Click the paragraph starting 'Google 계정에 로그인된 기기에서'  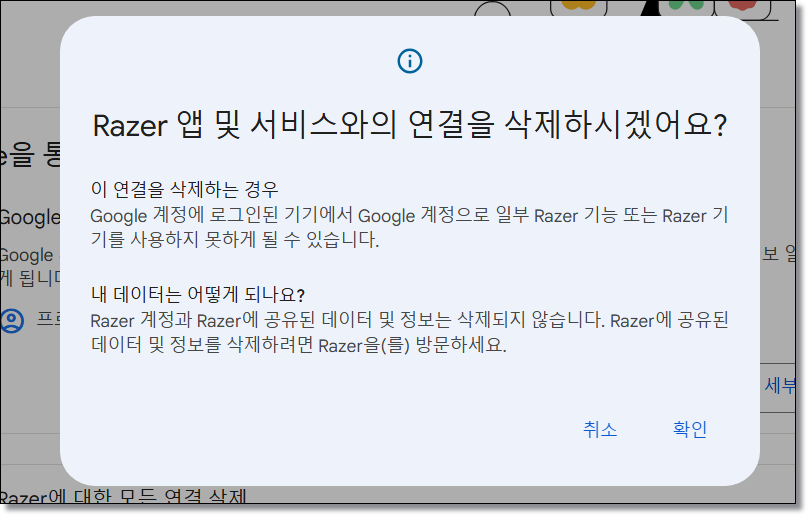click(x=410, y=227)
